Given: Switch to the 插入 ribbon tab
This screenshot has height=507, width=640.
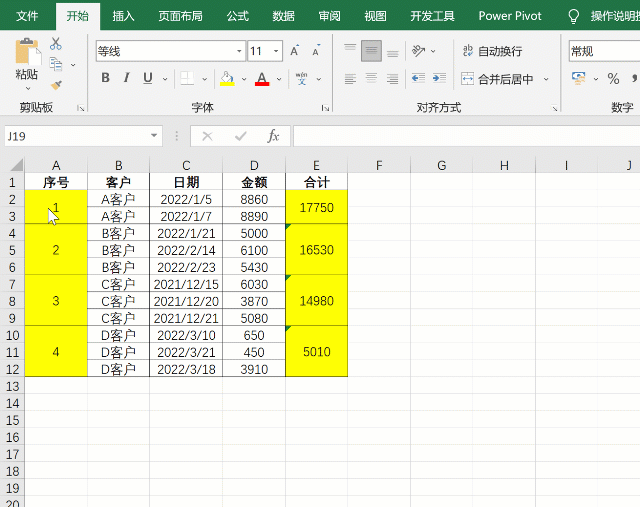Looking at the screenshot, I should [x=124, y=16].
